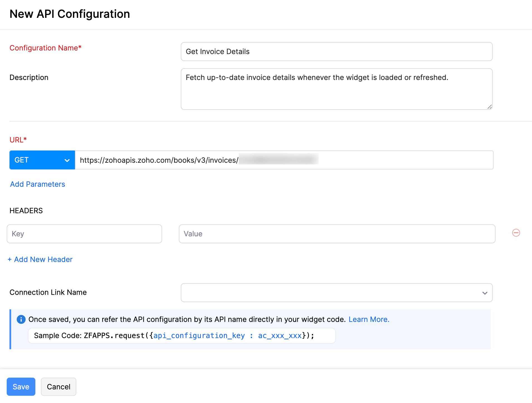Click the header Value field
The image size is (532, 403).
[x=337, y=234]
